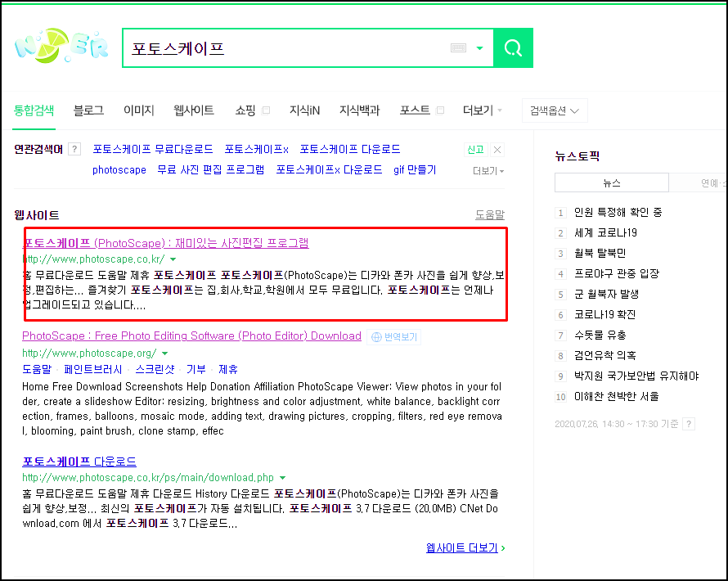The image size is (728, 581).
Task: Select the 통합검색 tab
Action: (x=34, y=110)
